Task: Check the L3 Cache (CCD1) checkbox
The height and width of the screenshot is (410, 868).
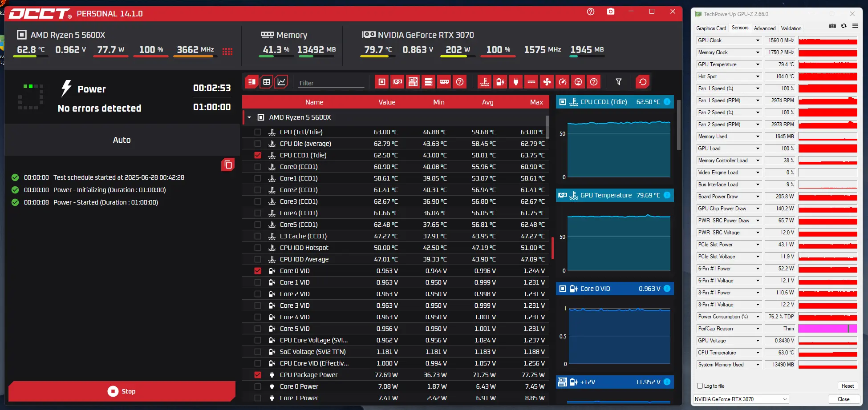Action: (x=258, y=236)
